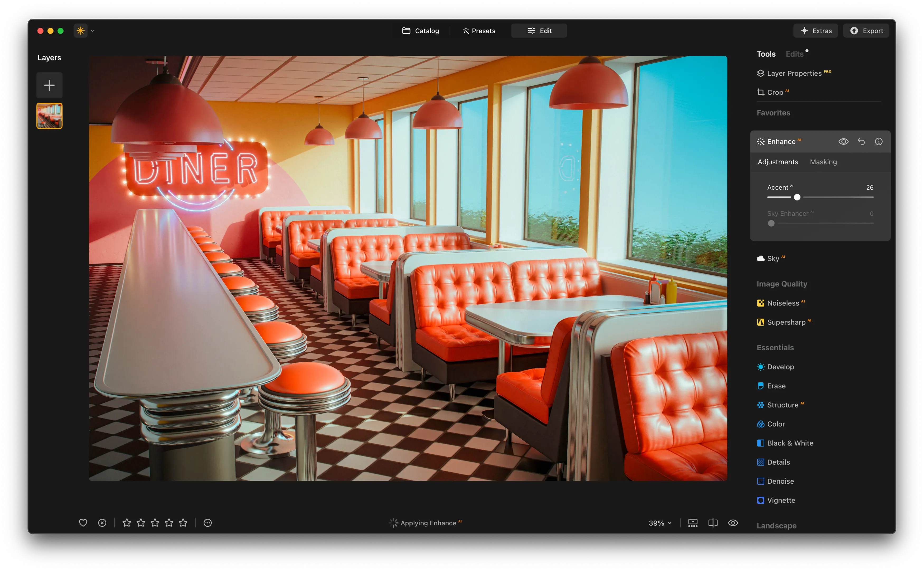Screen dimensions: 924x571
Task: Open the Enhance tool info icon
Action: point(879,142)
